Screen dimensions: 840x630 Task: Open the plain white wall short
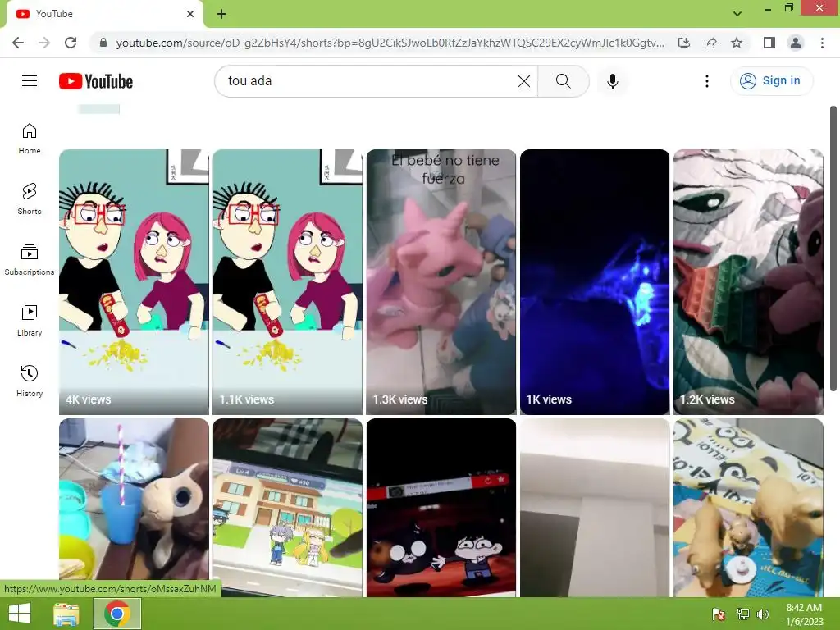(595, 507)
